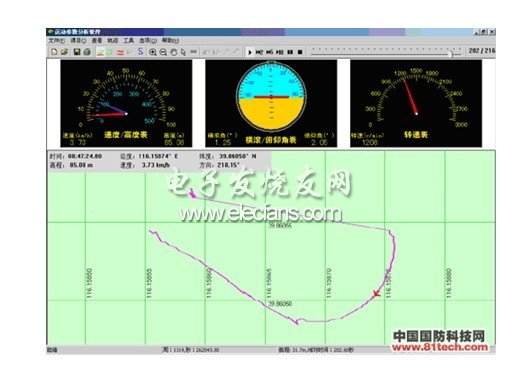Toggle the red wave curve icon
The width and height of the screenshot is (521, 386).
(x=120, y=52)
